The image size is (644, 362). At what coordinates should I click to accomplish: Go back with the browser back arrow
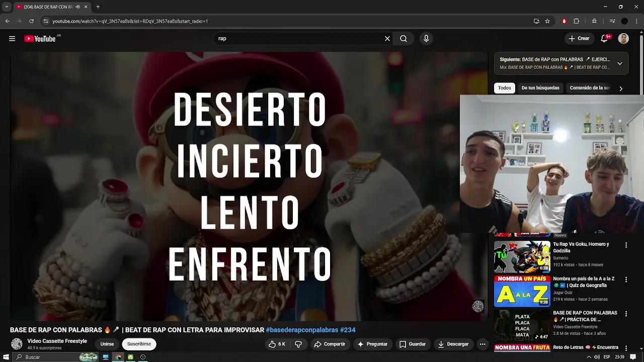[8, 21]
